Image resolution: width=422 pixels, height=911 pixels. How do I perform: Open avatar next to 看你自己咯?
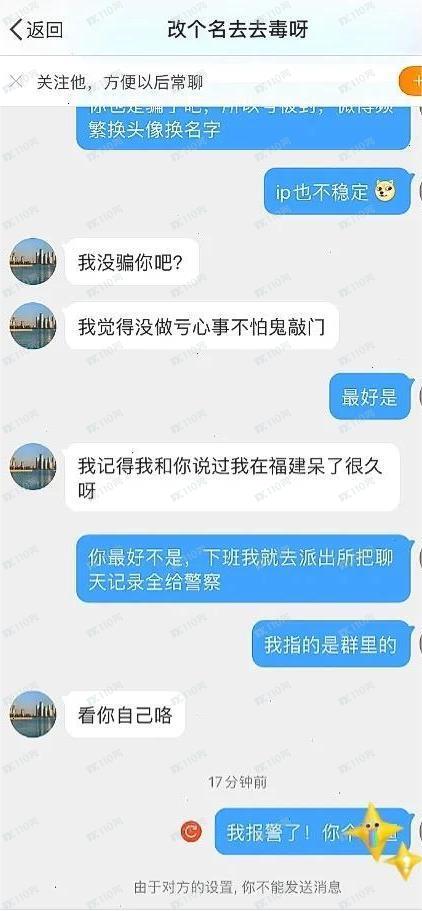[33, 714]
